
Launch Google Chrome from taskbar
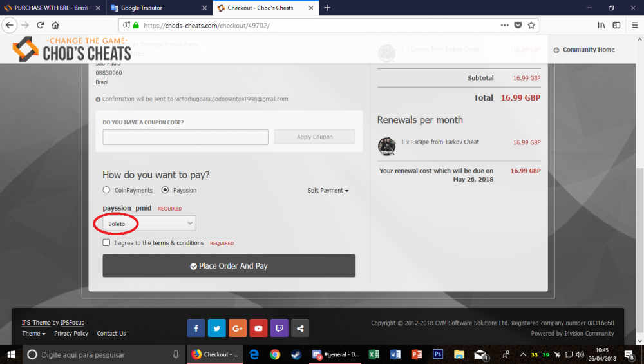pos(275,354)
